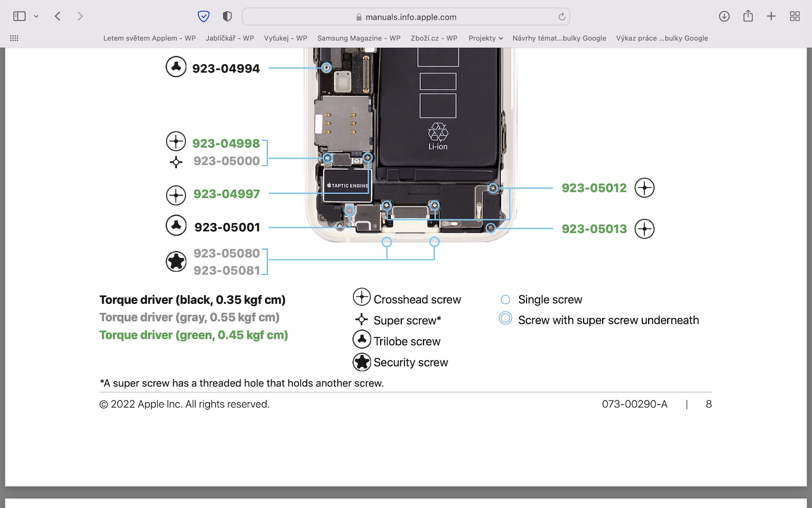Click the Super screw legend icon
The width and height of the screenshot is (812, 508).
click(x=362, y=319)
